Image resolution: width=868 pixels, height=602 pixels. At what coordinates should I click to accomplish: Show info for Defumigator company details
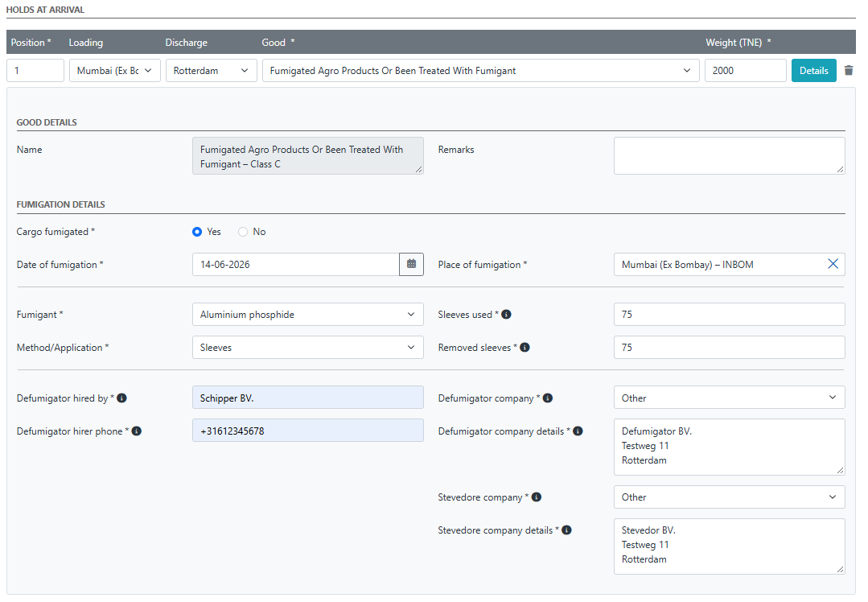point(578,431)
